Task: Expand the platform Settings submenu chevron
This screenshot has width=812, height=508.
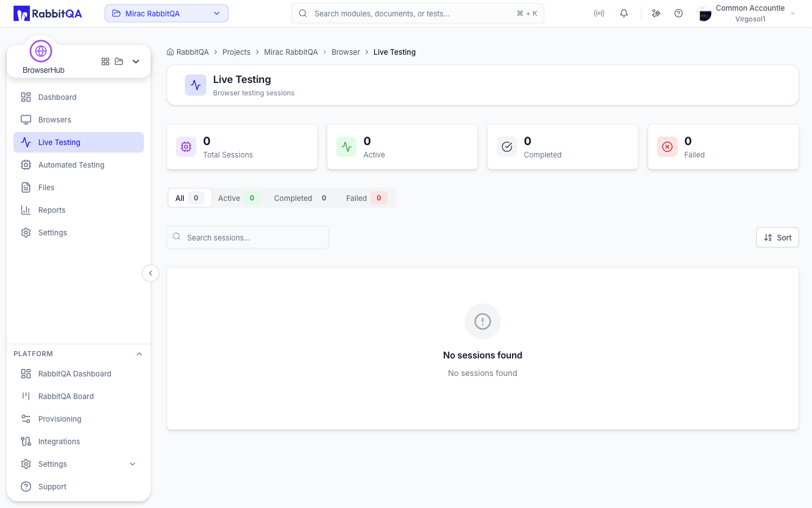Action: coord(133,464)
